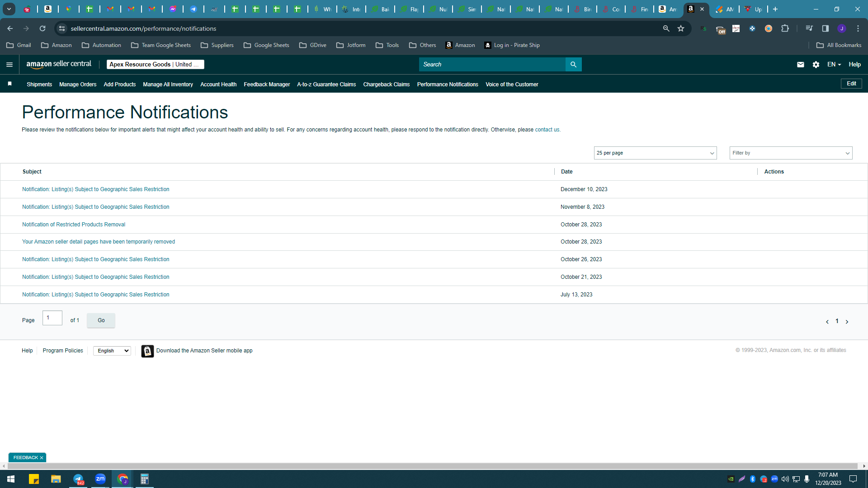Image resolution: width=868 pixels, height=488 pixels.
Task: Open the browser extensions puzzle icon
Action: 785,28
